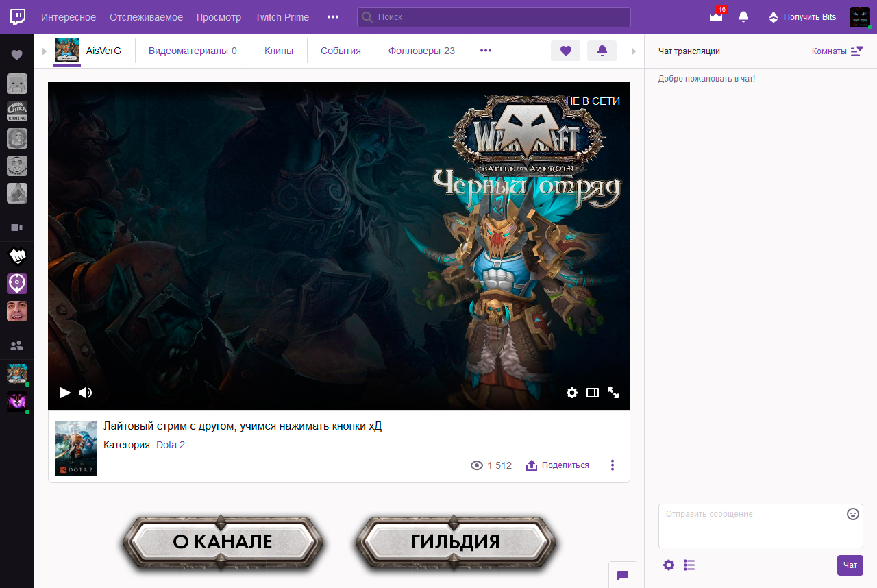Open the Комнаты dropdown in chat
This screenshot has height=588, width=877.
point(836,51)
